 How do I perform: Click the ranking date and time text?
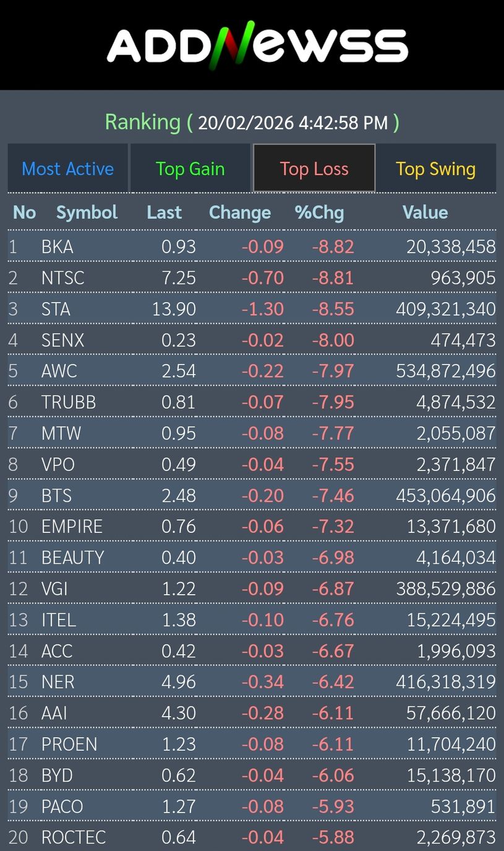[293, 123]
